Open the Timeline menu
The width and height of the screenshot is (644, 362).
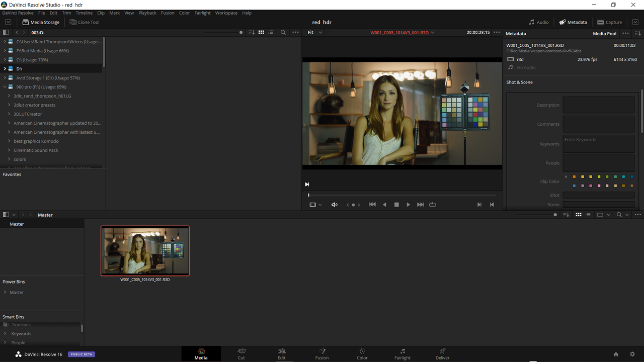click(x=84, y=13)
